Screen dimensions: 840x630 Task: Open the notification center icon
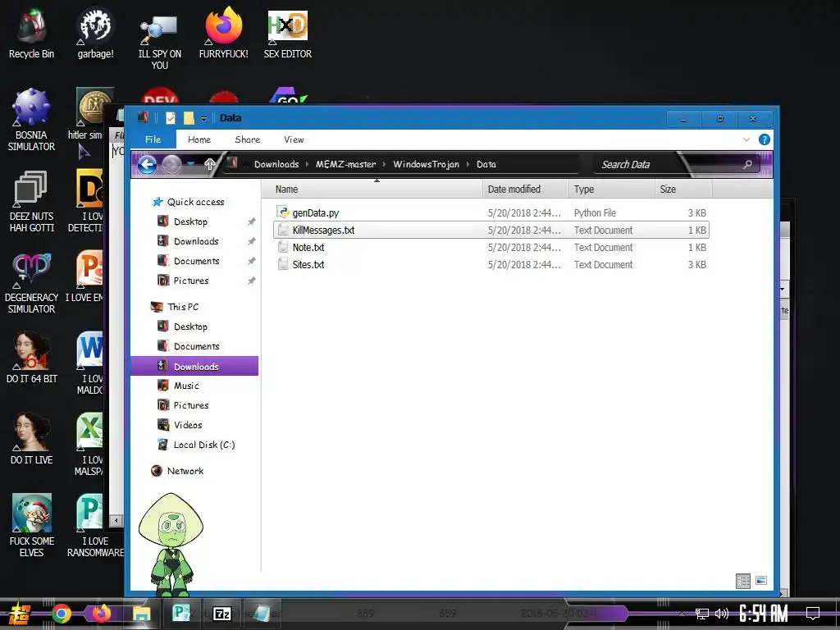pos(813,614)
